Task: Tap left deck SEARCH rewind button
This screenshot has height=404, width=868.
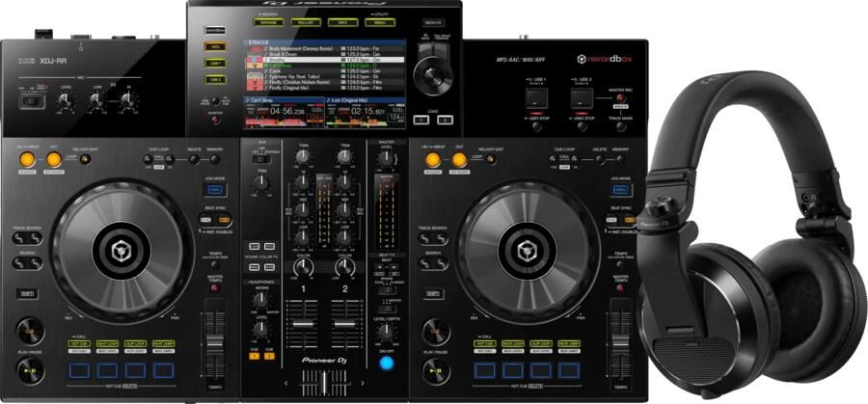Action: (20, 263)
